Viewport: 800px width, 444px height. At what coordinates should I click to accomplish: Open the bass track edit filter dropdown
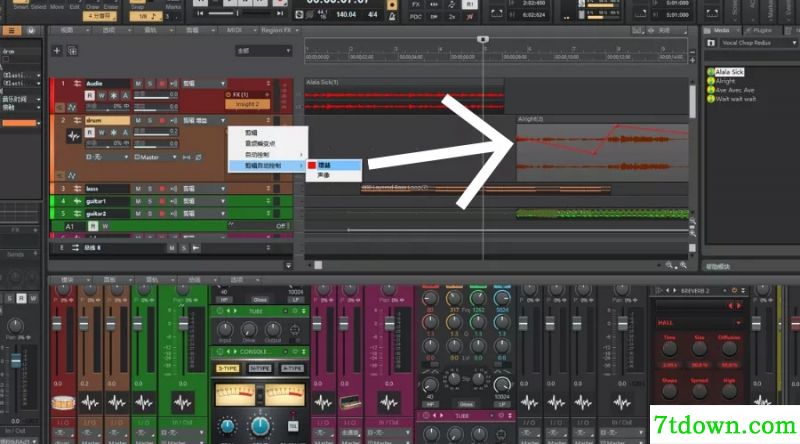[204, 189]
